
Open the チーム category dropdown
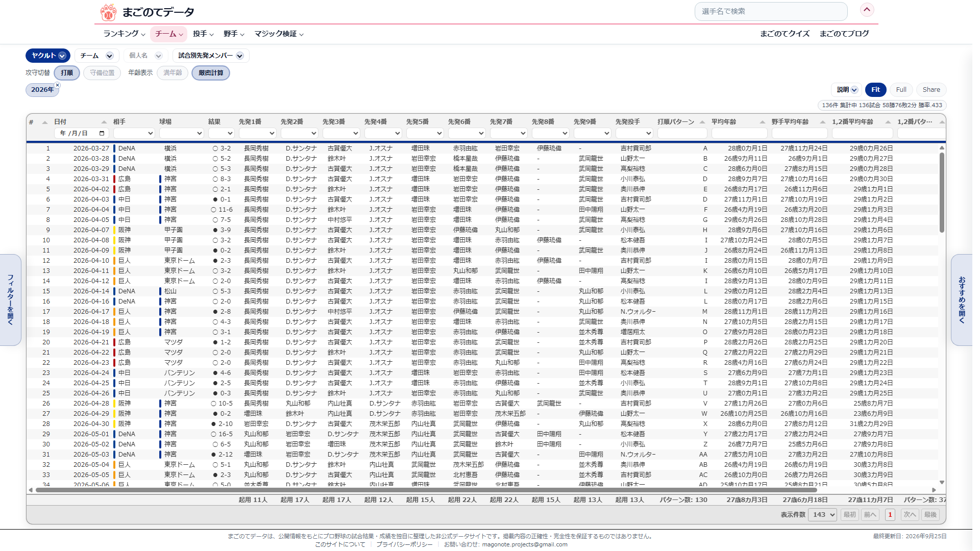tap(96, 56)
